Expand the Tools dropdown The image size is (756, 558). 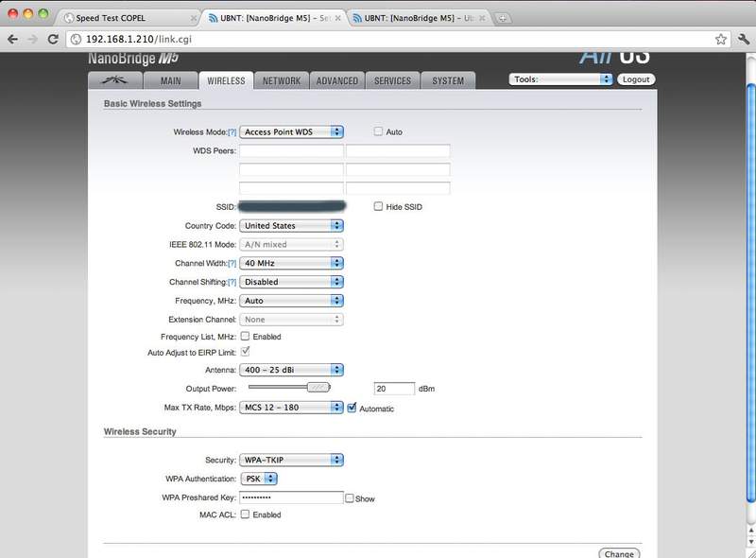click(x=560, y=79)
